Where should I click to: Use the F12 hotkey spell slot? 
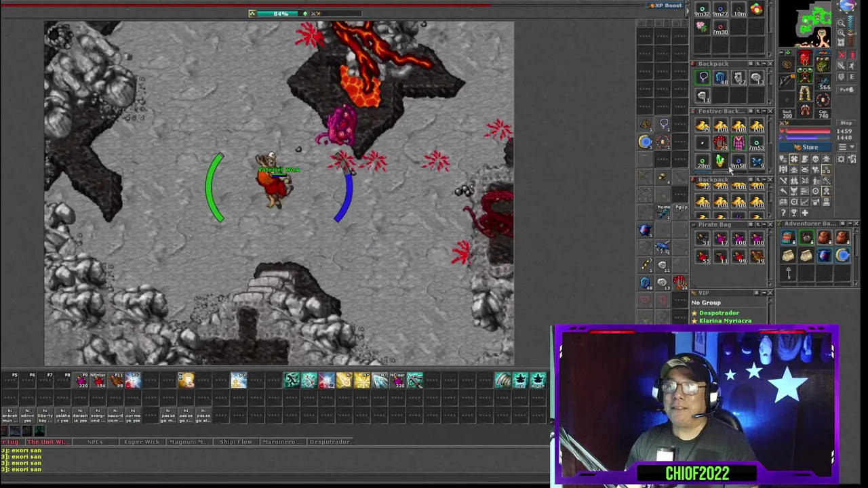(133, 380)
